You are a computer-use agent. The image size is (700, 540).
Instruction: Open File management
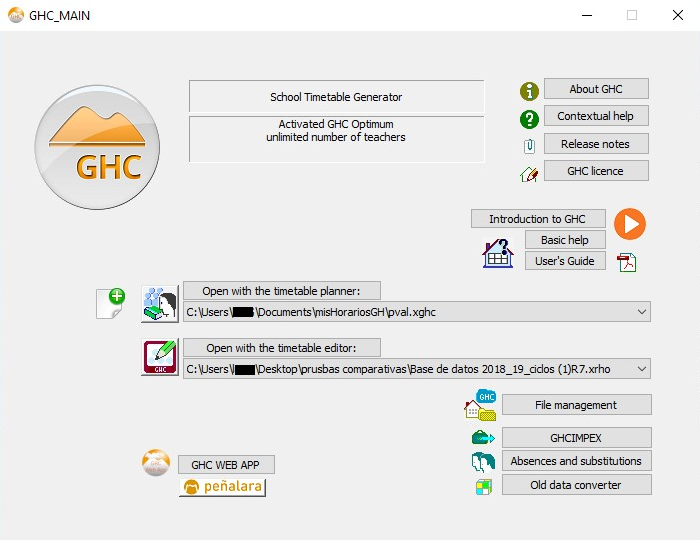[x=576, y=404]
